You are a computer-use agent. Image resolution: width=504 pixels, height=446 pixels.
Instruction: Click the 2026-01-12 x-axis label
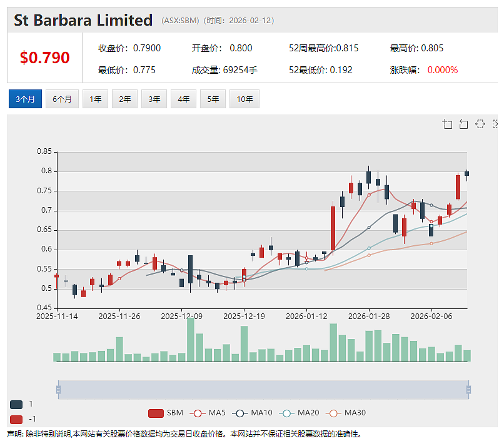[306, 317]
